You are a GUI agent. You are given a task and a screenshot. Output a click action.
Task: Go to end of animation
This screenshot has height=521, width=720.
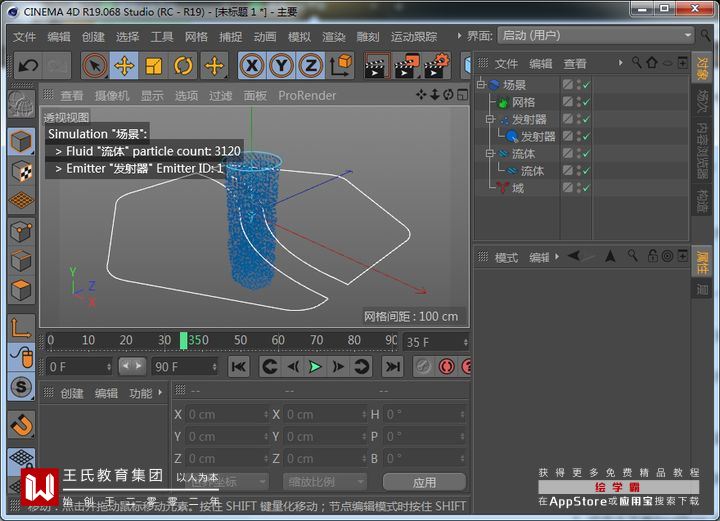click(393, 367)
